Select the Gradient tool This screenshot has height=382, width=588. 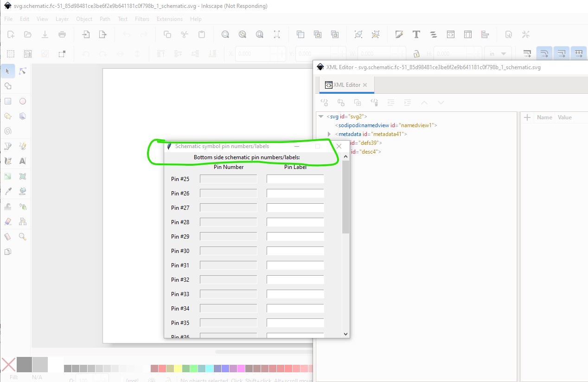pyautogui.click(x=8, y=176)
